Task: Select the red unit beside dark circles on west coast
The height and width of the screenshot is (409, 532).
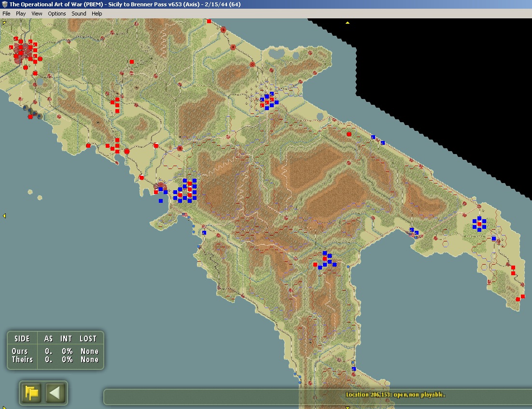Action: (x=30, y=117)
